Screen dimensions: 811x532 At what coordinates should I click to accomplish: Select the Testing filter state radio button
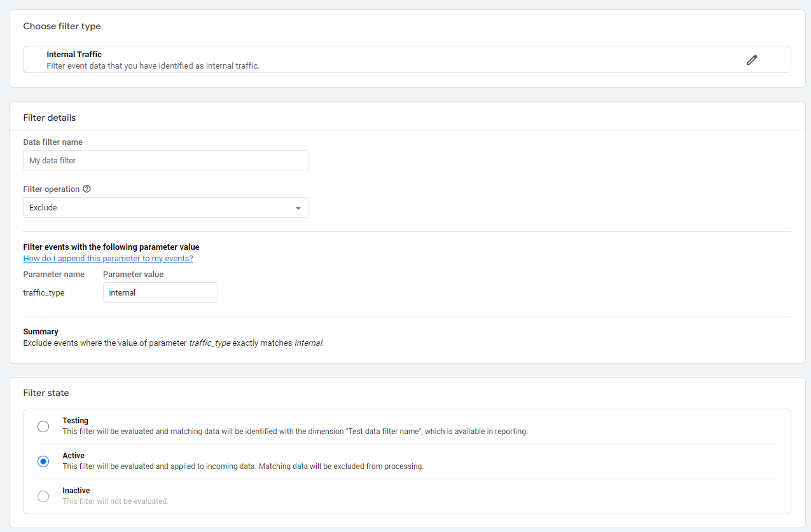pos(43,426)
